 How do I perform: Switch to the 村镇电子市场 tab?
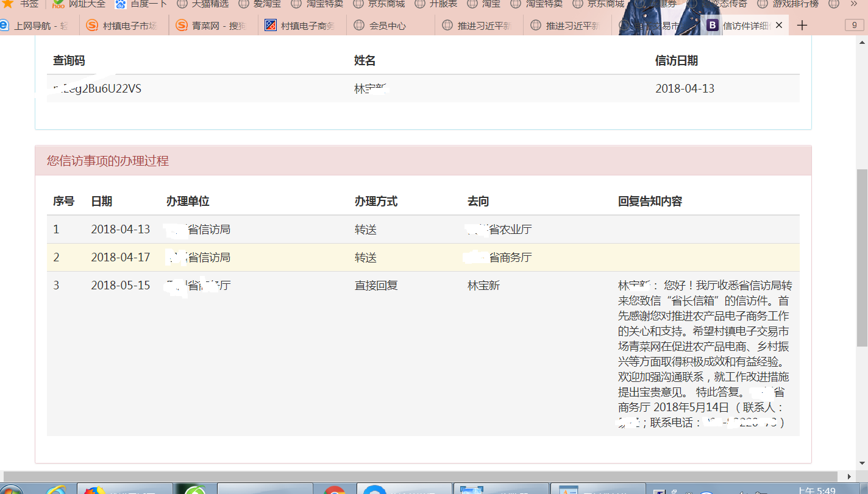tap(124, 26)
